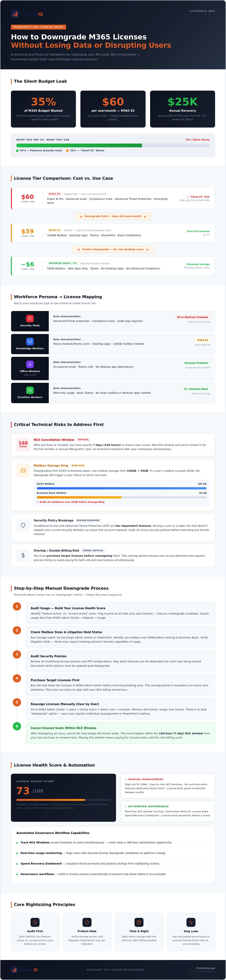This screenshot has width=226, height=980.
Task: Click the Time It Right calendar icon
Action: (139, 923)
